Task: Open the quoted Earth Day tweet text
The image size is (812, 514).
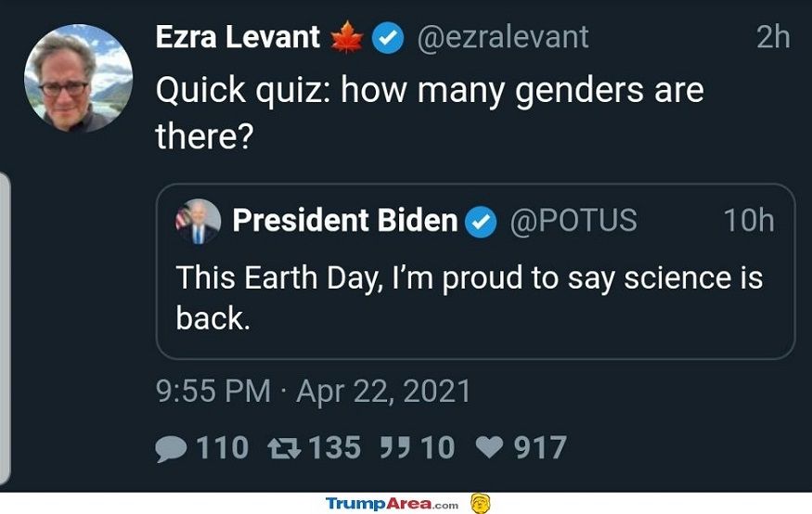Action: (469, 297)
